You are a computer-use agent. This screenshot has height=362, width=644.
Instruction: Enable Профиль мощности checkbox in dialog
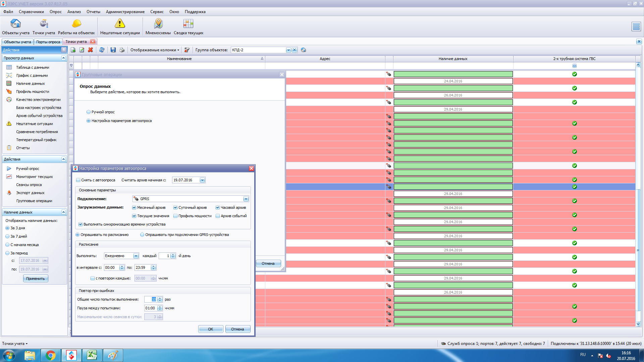(175, 216)
